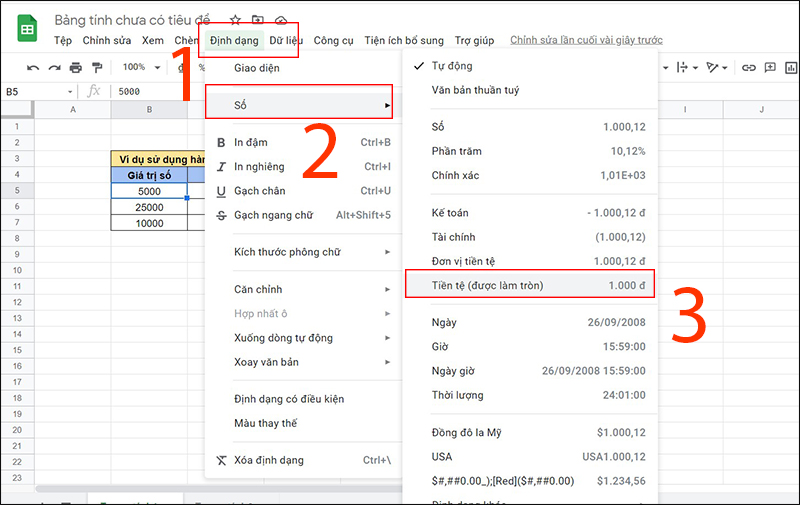Select the Số 1.000,12 number format

(x=530, y=127)
